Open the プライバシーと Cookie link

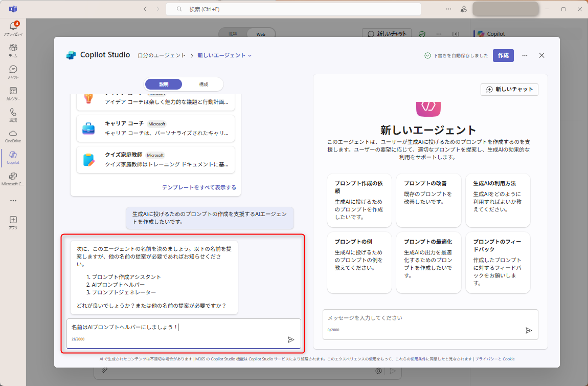(495, 359)
